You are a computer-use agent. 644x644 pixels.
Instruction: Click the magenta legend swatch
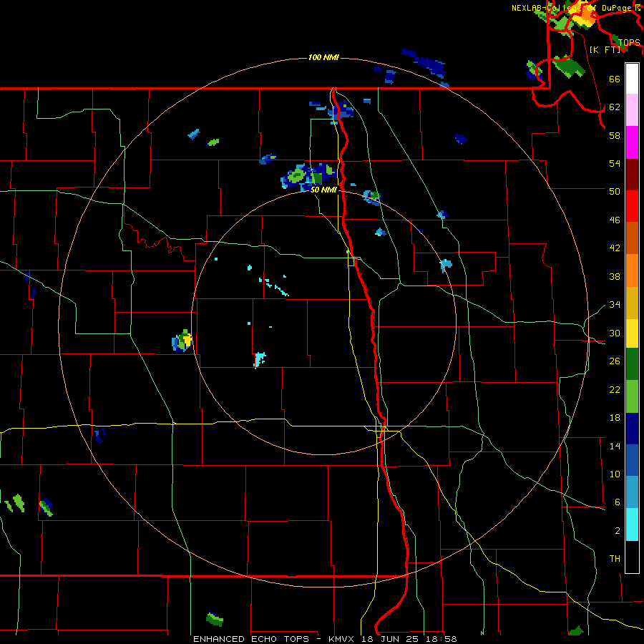tap(632, 142)
